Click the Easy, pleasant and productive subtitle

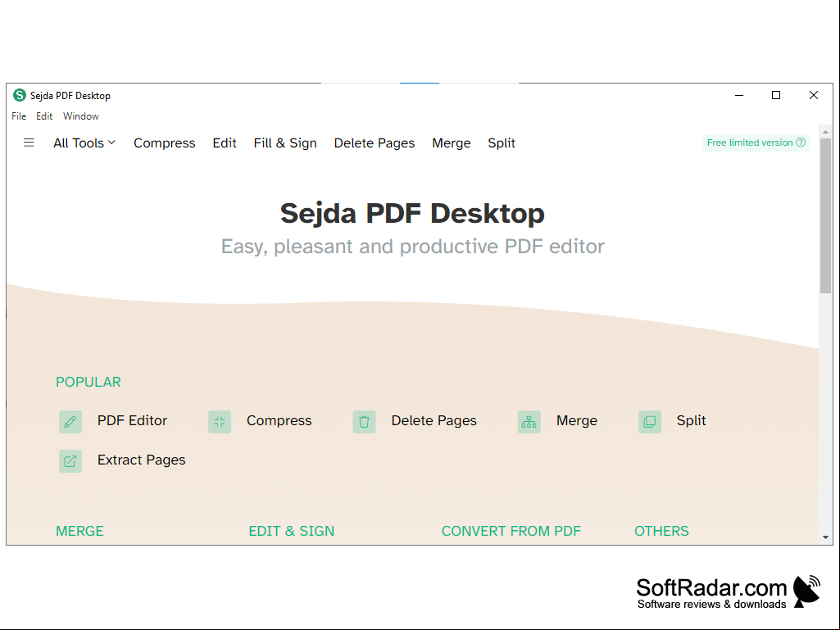click(x=412, y=247)
